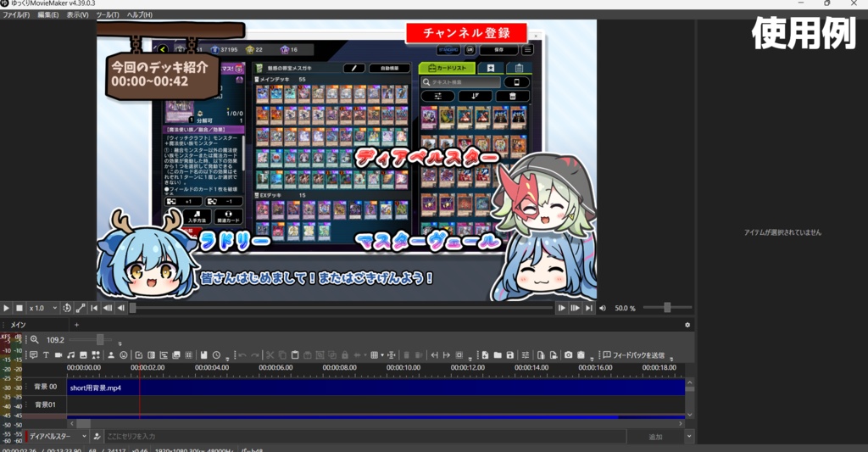Select the 背景01 layer header

click(45, 405)
